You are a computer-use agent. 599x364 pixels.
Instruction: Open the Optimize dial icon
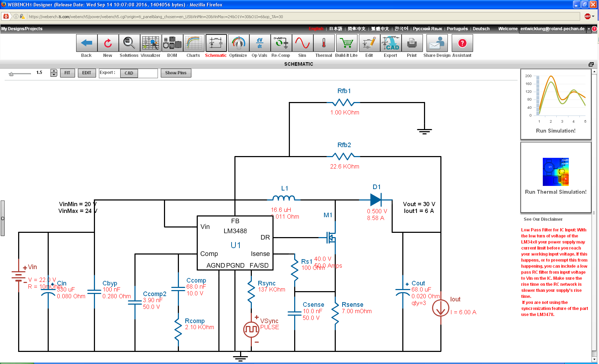tap(238, 43)
